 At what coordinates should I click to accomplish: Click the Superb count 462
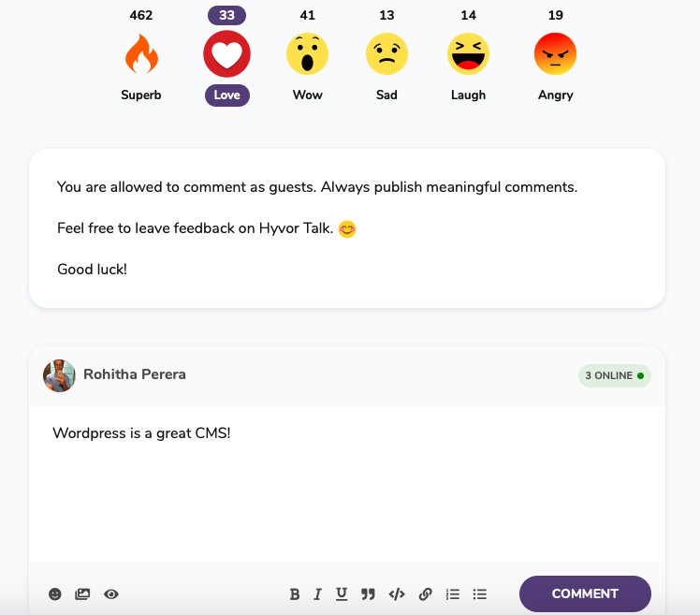point(141,15)
